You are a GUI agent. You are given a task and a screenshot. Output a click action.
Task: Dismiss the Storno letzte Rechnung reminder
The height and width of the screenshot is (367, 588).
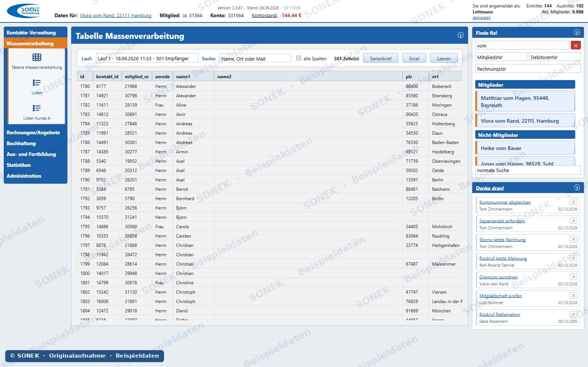[x=573, y=239]
